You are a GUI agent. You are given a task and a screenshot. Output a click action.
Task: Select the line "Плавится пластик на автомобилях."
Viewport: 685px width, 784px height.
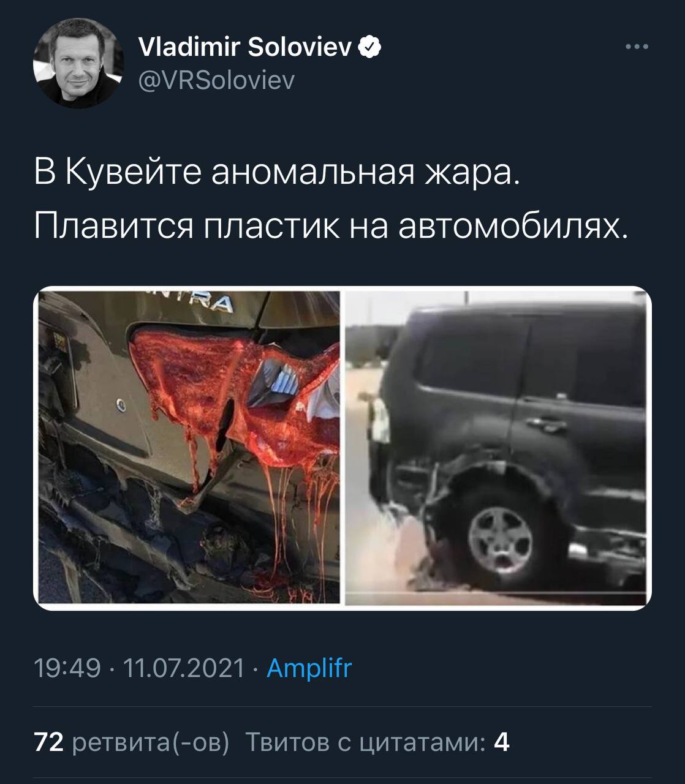click(331, 226)
